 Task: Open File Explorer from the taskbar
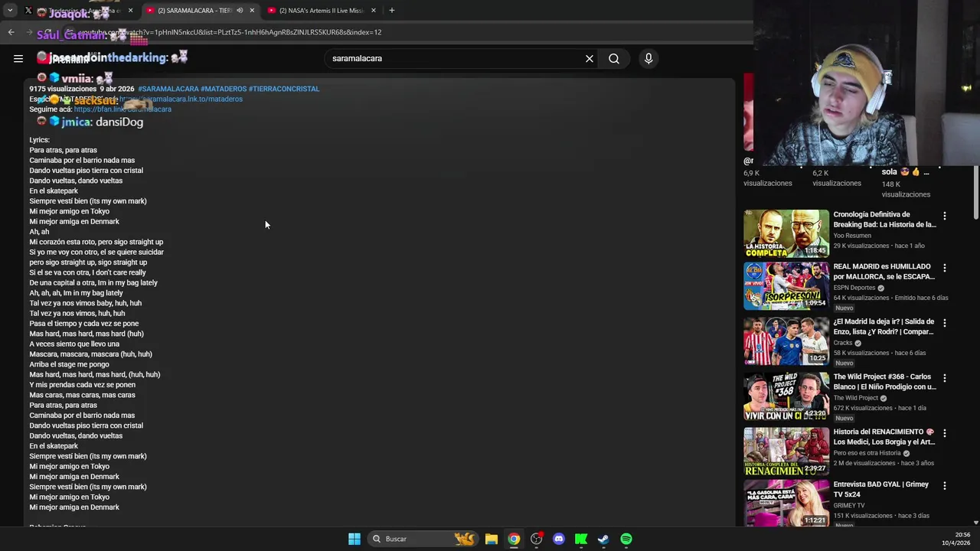click(492, 539)
